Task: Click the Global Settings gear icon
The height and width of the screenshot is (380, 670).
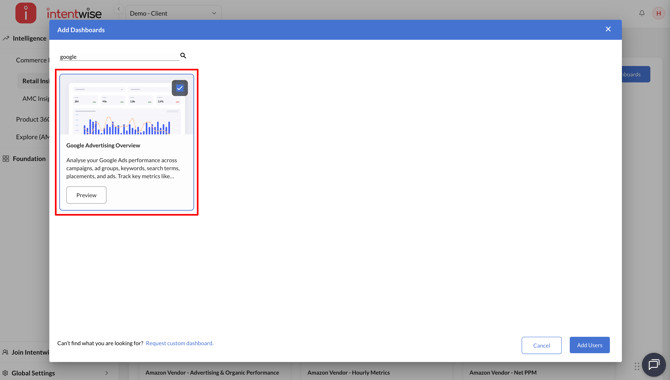Action: [x=5, y=373]
